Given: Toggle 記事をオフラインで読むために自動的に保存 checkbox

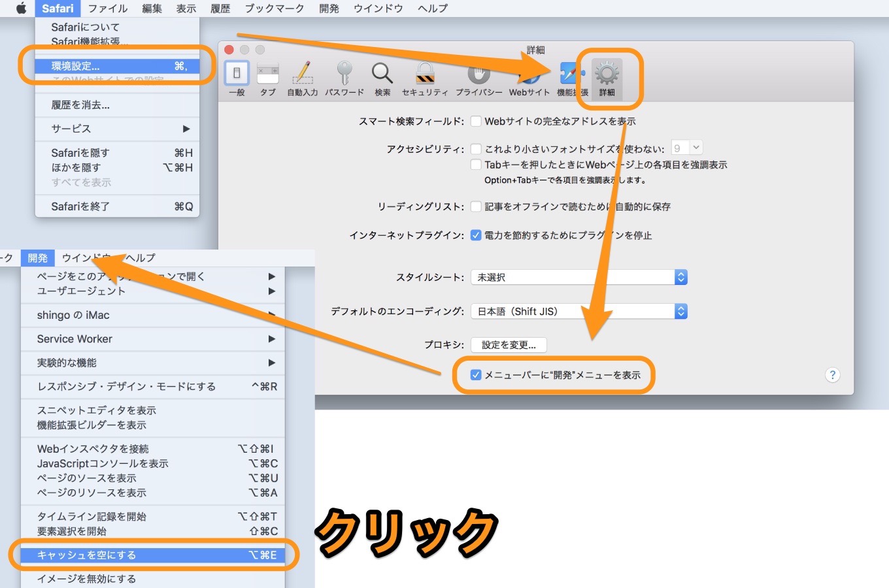Looking at the screenshot, I should click(x=476, y=206).
